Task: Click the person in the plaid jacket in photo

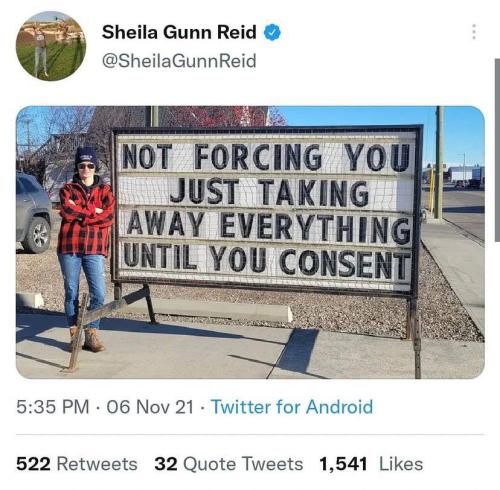Action: pos(86,250)
